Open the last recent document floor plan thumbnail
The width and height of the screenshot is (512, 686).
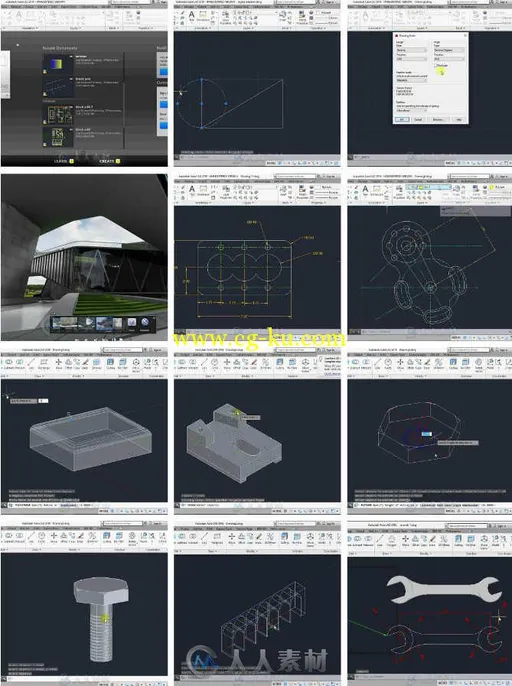[x=57, y=137]
